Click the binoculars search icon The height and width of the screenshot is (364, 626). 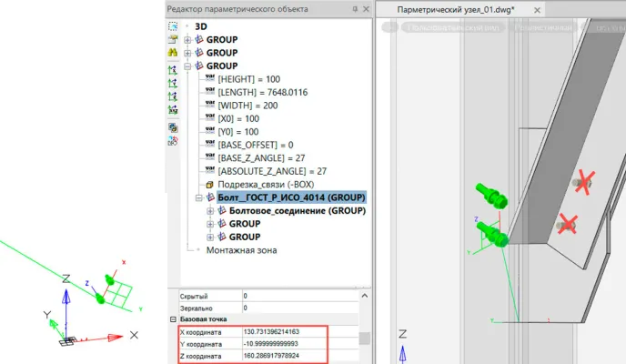tap(173, 54)
